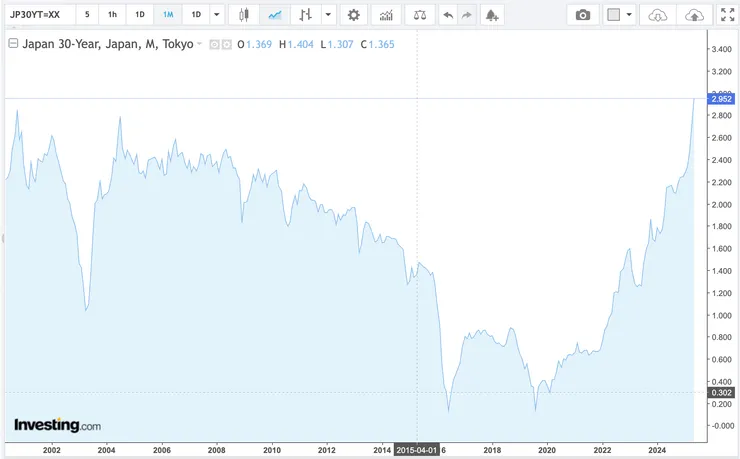Screen dimensions: 740x459
Task: Click the 0.302 crosshair price label
Action: (x=721, y=392)
